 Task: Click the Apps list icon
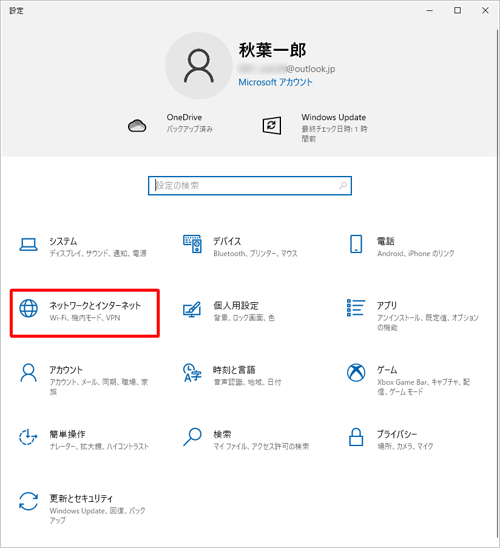[x=356, y=308]
